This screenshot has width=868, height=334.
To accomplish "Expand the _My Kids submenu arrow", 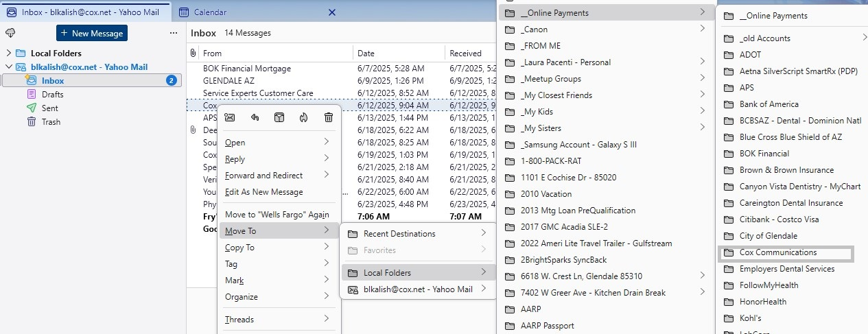I will 703,111.
